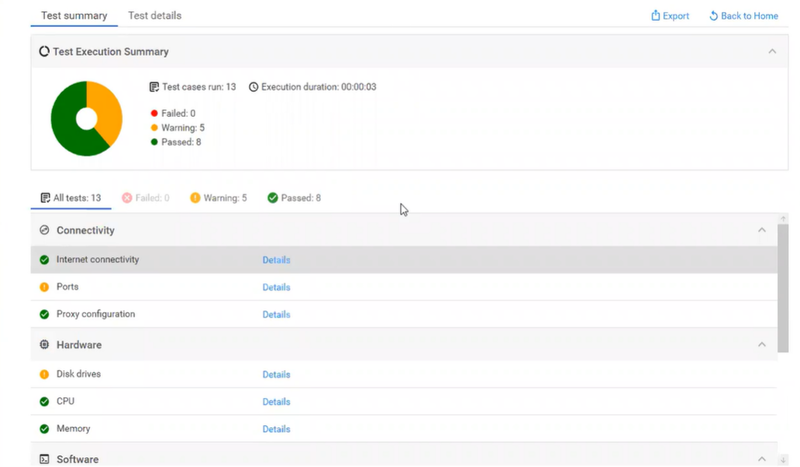Click the scroll down arrow of the results scrollbar

(x=783, y=460)
